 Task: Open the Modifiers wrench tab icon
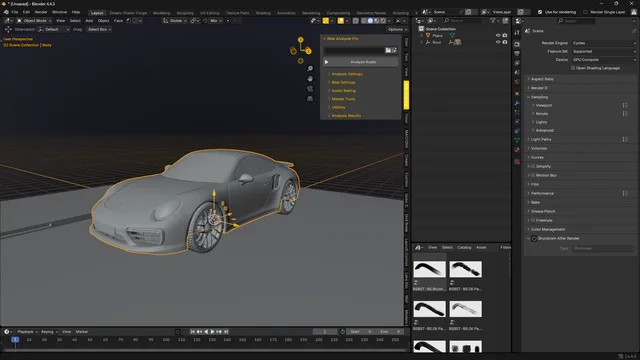[517, 103]
